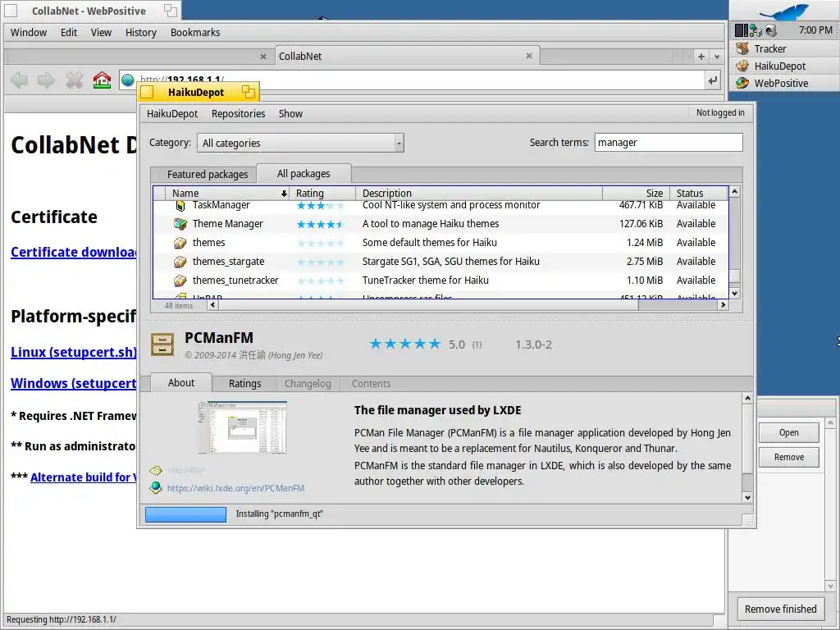Image resolution: width=840 pixels, height=630 pixels.
Task: Open the wiki.lxde.org PCManFM link
Action: [235, 488]
